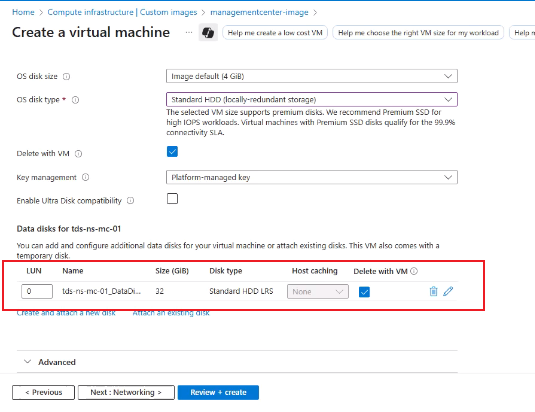Show info icon in Delete with VM column header
Viewport: 535px width, 412px height.
click(414, 271)
